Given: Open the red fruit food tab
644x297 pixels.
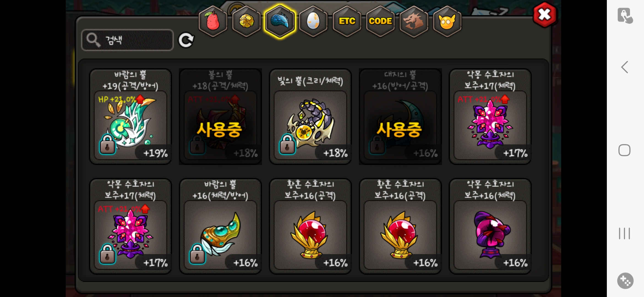Looking at the screenshot, I should 213,21.
